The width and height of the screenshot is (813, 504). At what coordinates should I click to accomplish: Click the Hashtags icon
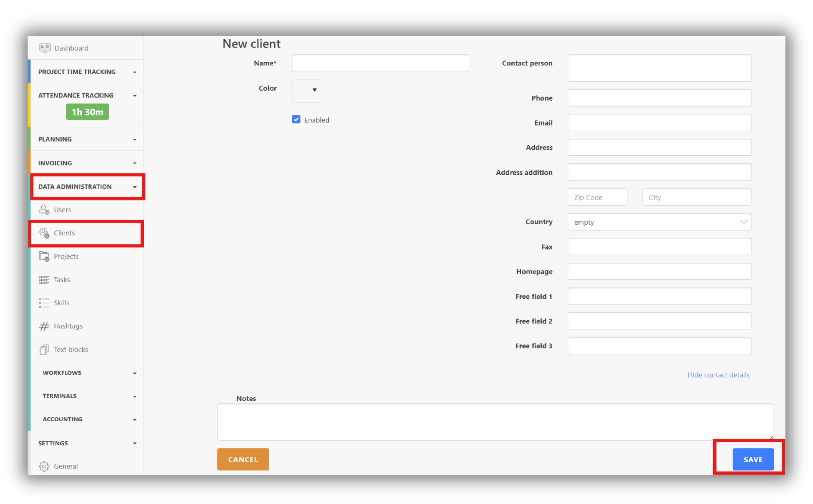point(44,326)
